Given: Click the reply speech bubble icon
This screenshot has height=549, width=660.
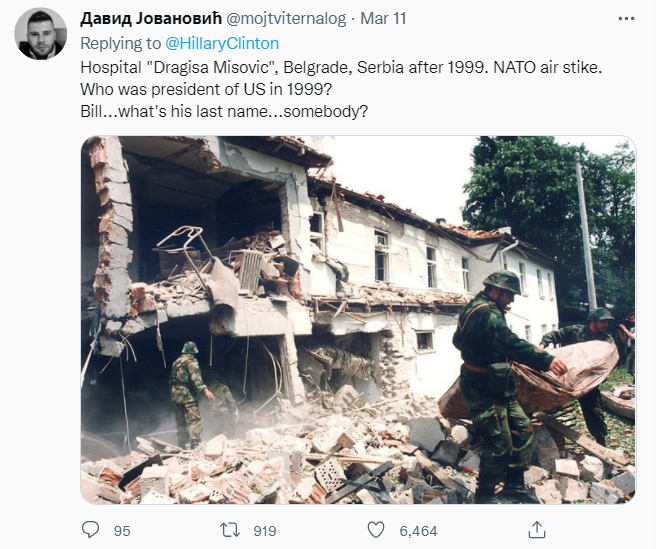Looking at the screenshot, I should [x=90, y=531].
